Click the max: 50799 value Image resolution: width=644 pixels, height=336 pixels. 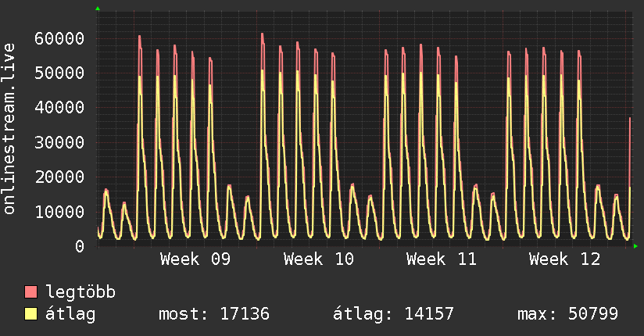point(567,314)
